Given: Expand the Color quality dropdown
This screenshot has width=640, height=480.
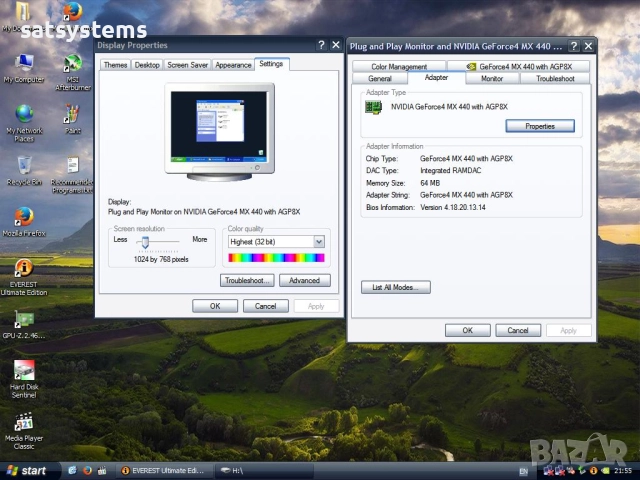Looking at the screenshot, I should pos(319,241).
